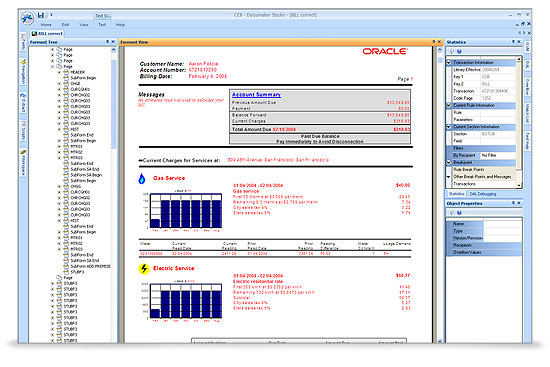Select SubForm ADD PREMISE tree item
550x367 pixels.
[x=90, y=266]
